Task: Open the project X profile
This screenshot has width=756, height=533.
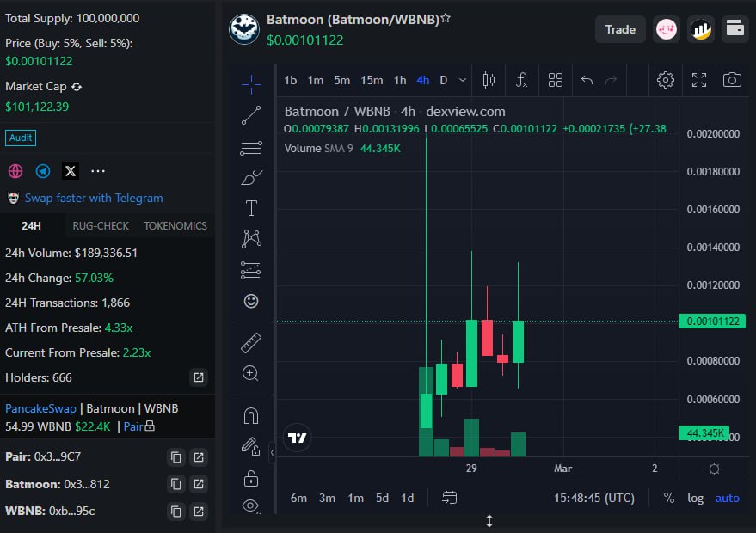Action: 71,171
